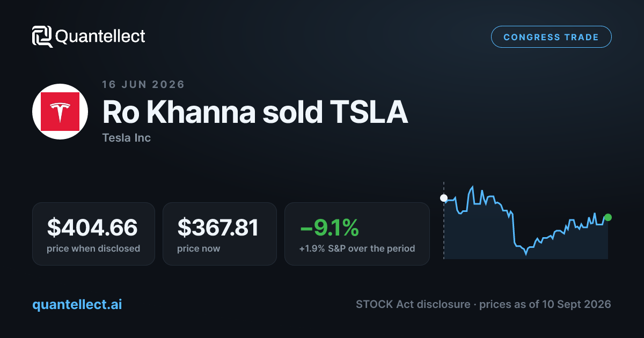Click the green end dot on the chart
The image size is (644, 338).
coord(608,217)
